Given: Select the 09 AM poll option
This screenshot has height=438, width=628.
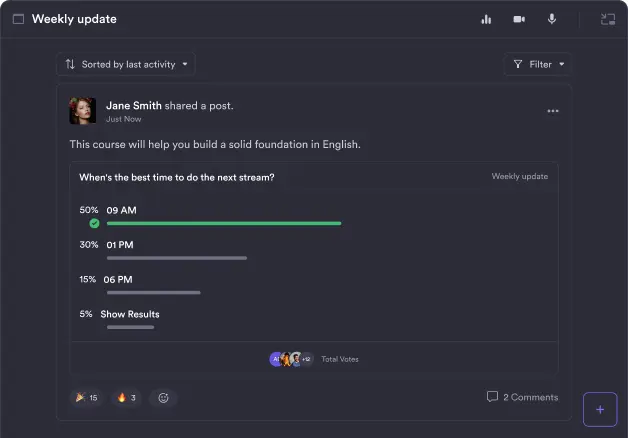Looking at the screenshot, I should [x=121, y=210].
